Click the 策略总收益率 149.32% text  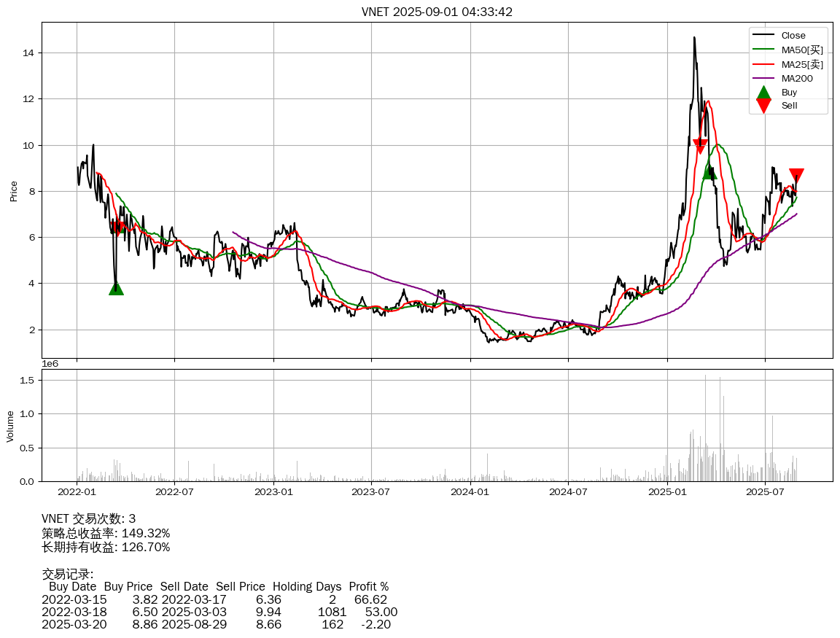coord(106,533)
